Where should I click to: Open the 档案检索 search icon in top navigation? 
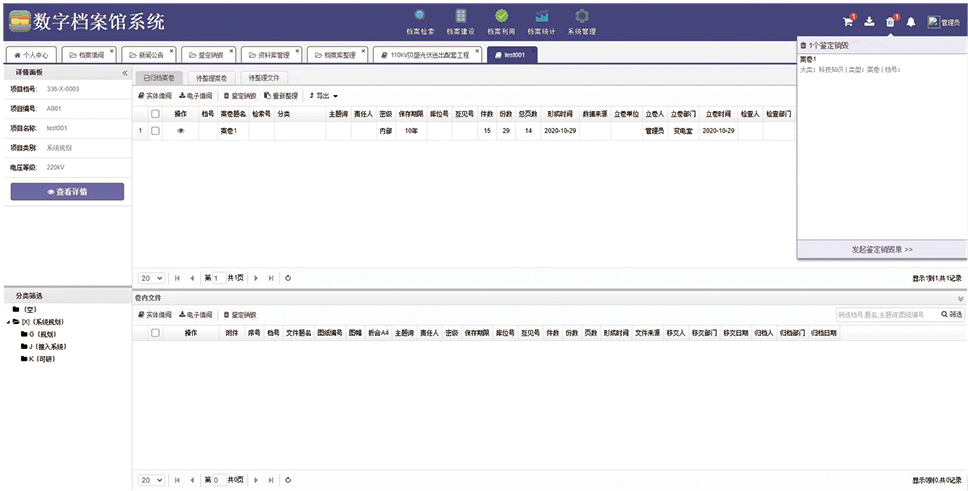tap(420, 16)
